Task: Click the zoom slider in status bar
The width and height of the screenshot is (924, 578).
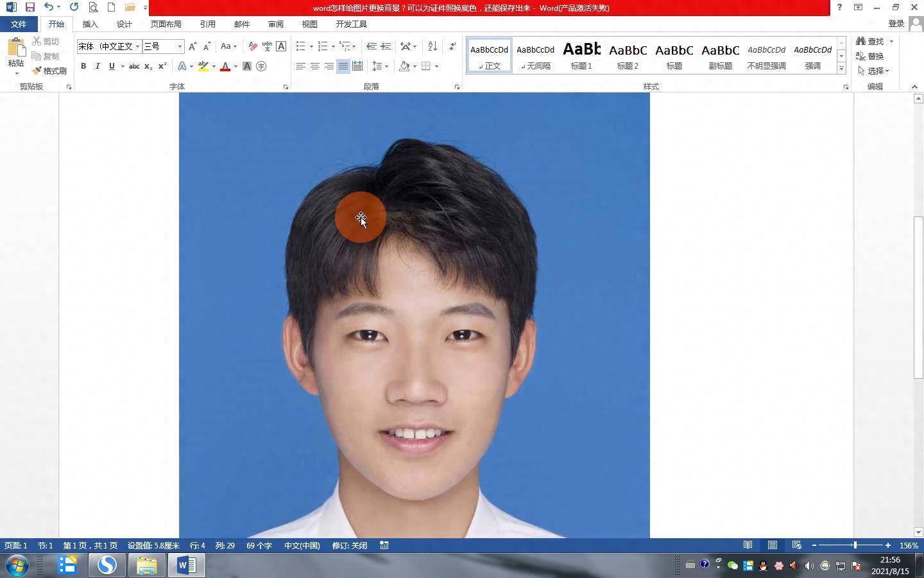Action: [854, 545]
